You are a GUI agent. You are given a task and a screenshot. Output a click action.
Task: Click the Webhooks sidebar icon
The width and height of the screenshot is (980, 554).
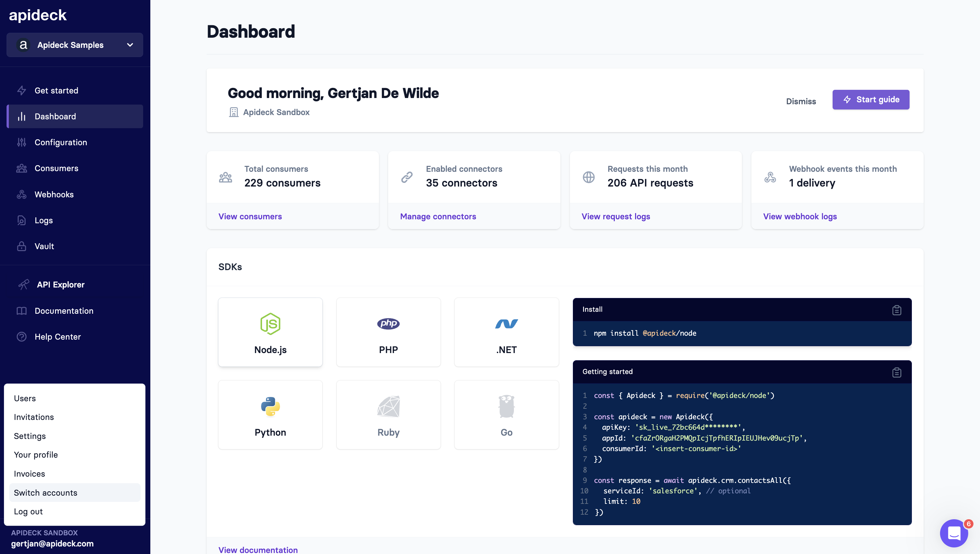pos(22,195)
